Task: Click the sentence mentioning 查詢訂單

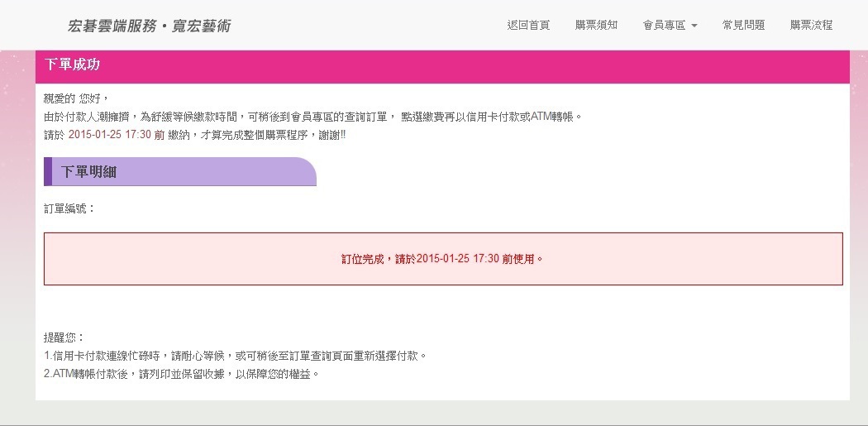Action: pyautogui.click(x=313, y=117)
